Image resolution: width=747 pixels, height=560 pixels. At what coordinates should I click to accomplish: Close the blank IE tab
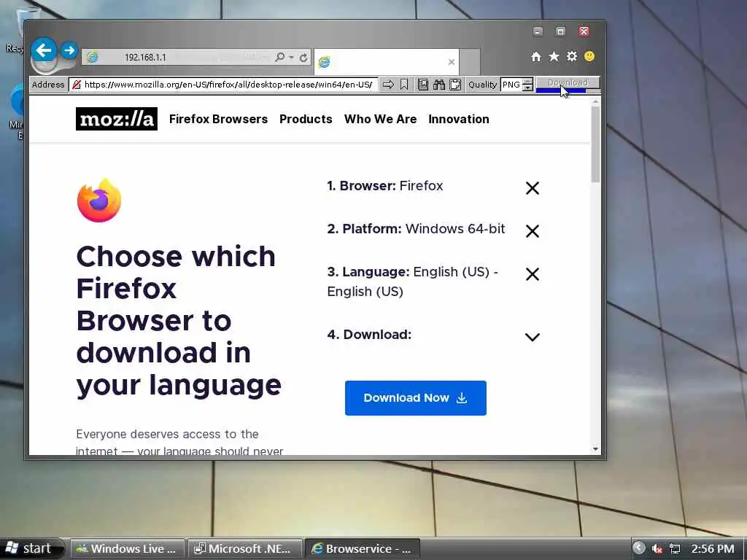tap(451, 62)
